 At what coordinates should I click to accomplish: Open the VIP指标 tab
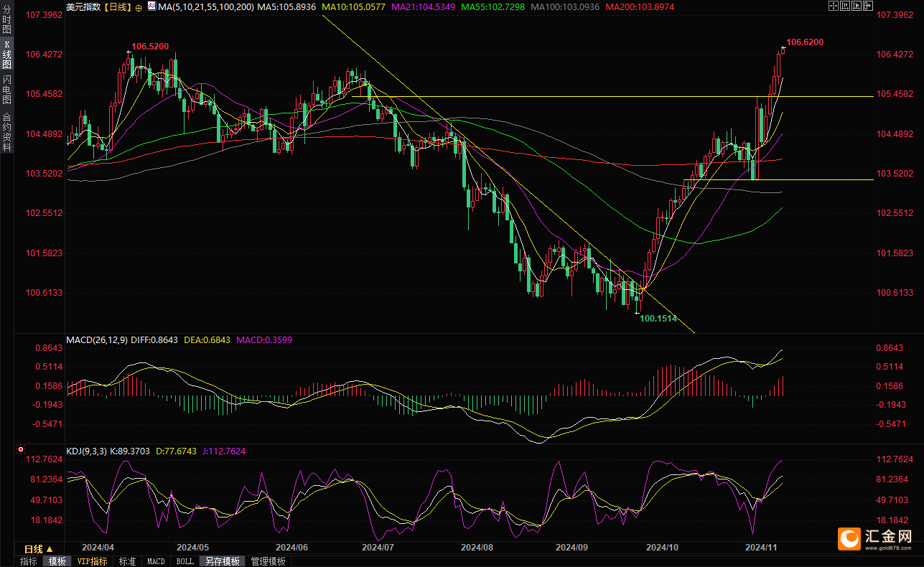tap(93, 561)
